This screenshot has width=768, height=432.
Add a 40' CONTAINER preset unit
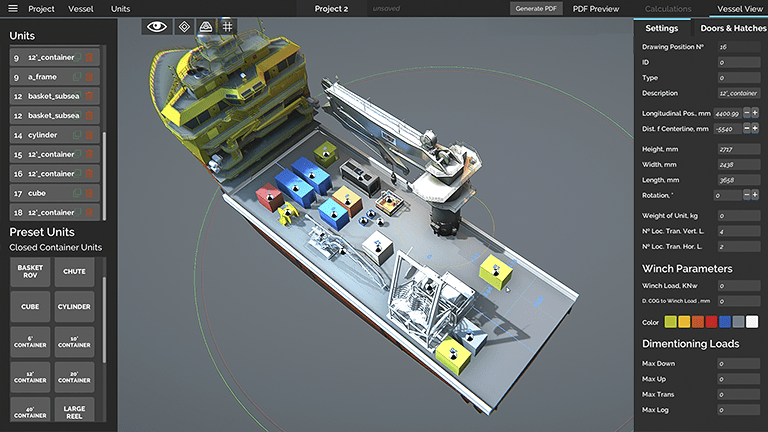pos(30,409)
